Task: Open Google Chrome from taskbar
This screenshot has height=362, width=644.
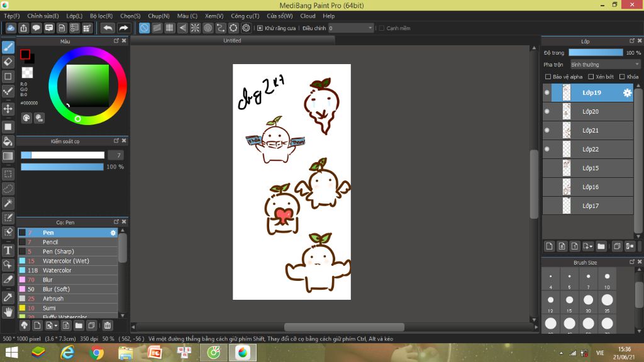Action: tap(96, 353)
